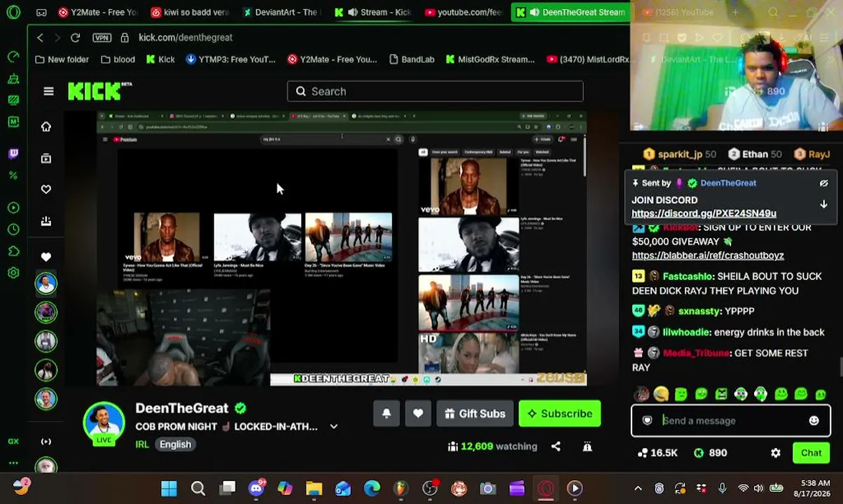843x504 pixels.
Task: Select the DeenTheGreat Stream tab
Action: pos(570,12)
